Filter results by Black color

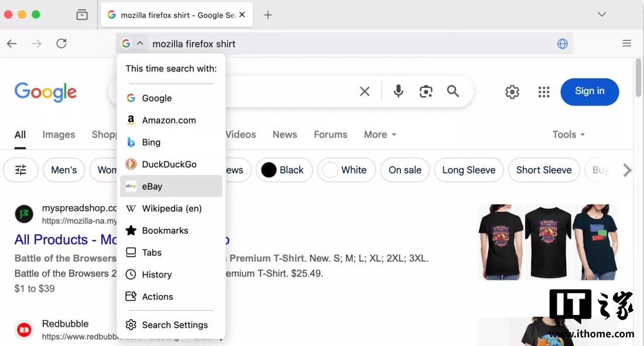284,170
